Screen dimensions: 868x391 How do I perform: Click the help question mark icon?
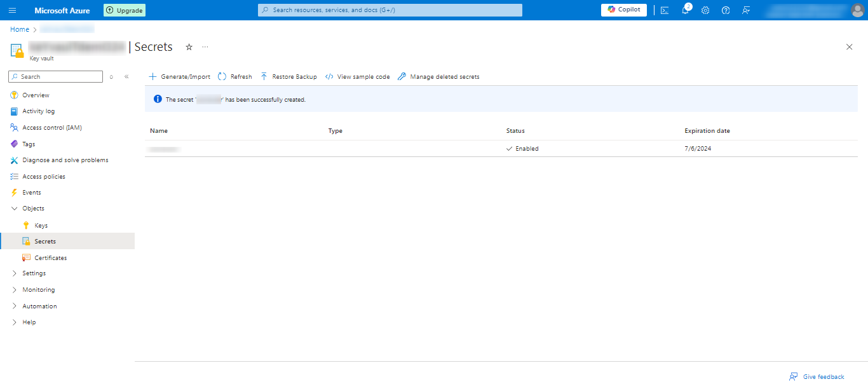726,10
